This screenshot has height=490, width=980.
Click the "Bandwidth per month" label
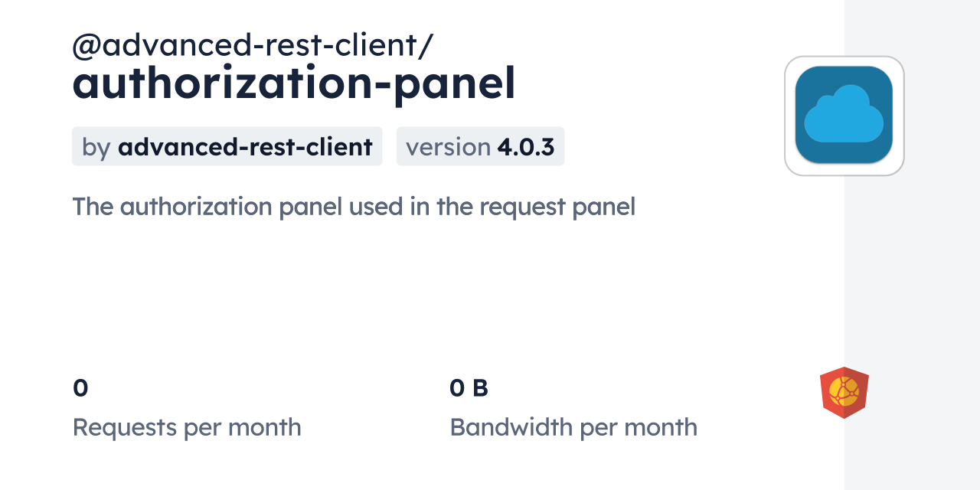(x=573, y=427)
